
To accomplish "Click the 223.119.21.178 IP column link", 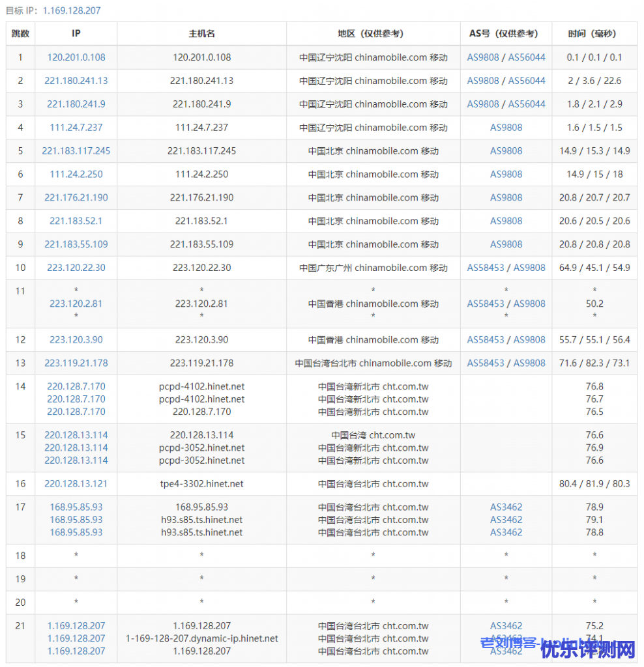I will tap(76, 363).
